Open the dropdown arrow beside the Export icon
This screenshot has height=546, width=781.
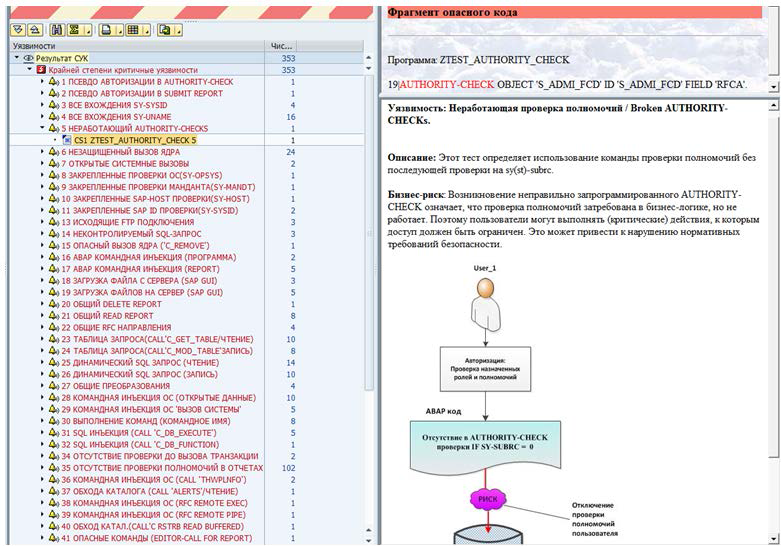(x=178, y=31)
